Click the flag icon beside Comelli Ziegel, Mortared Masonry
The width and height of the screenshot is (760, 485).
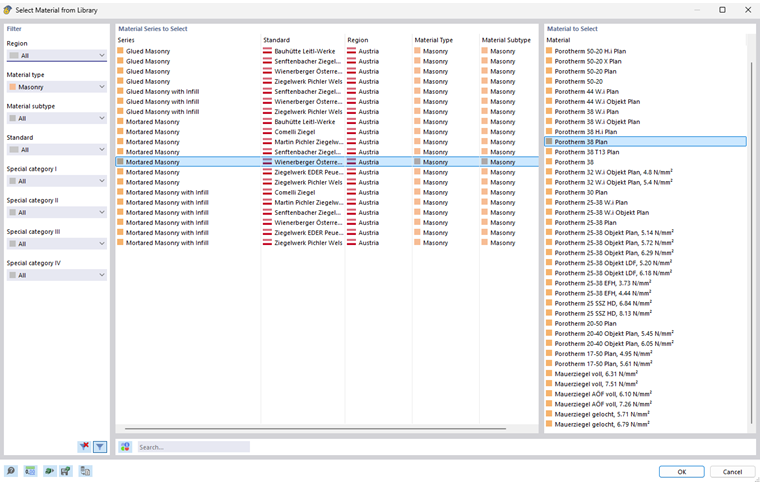pos(267,132)
